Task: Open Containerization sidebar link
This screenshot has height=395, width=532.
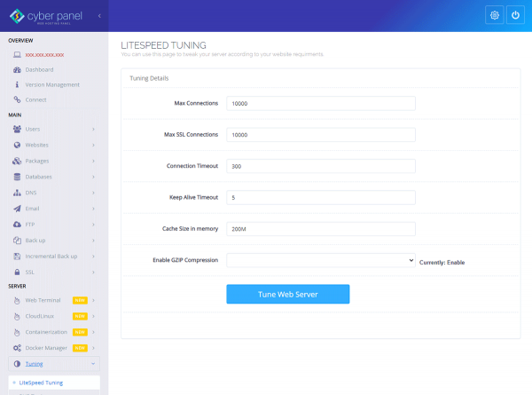Action: 46,332
